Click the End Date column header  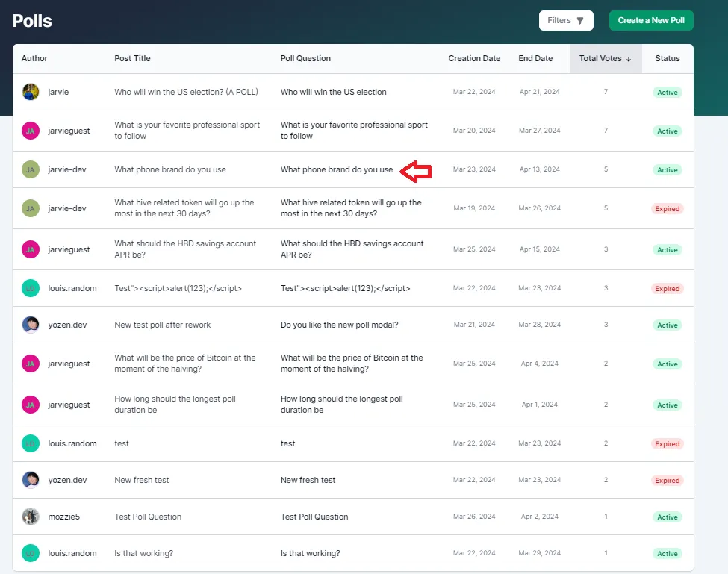[535, 58]
